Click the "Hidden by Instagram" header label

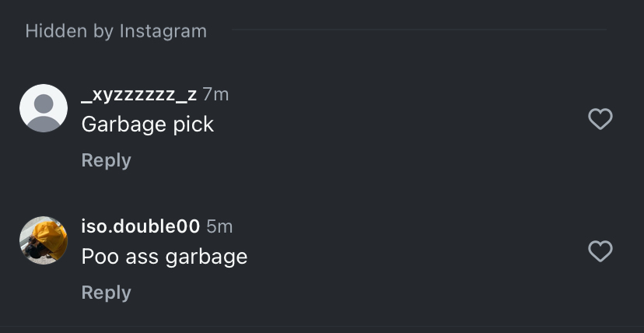point(116,31)
